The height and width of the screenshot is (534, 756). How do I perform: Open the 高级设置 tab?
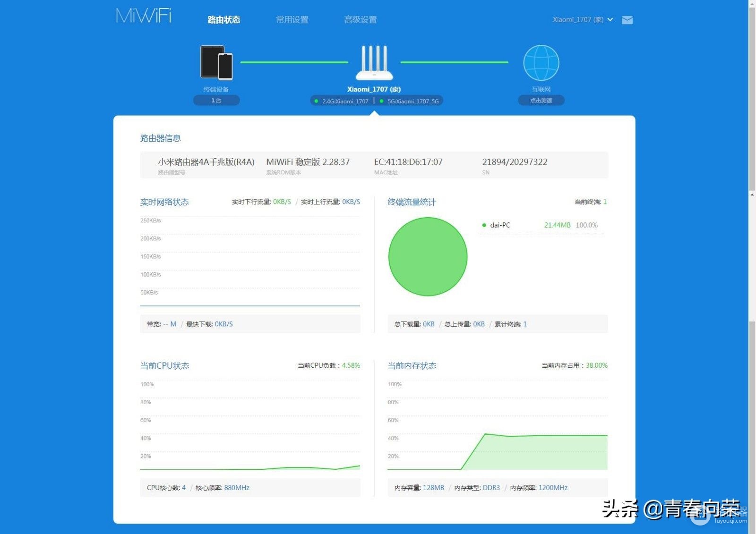pos(361,20)
